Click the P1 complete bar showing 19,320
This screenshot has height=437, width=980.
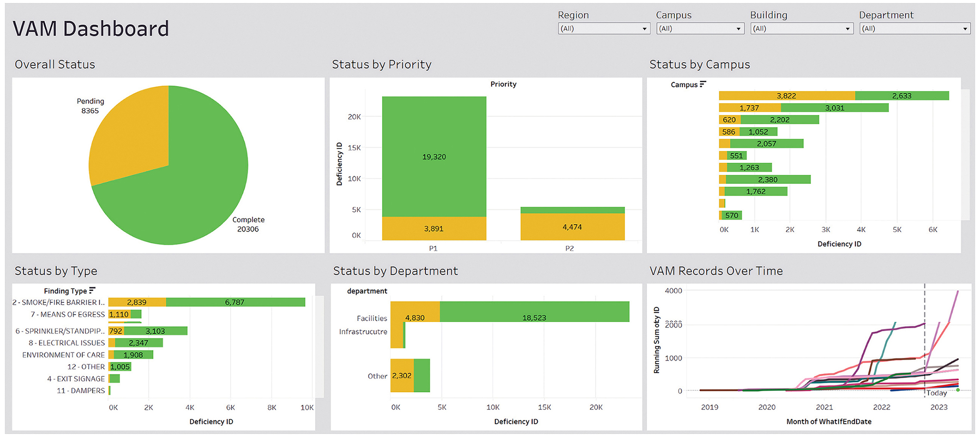[x=434, y=157]
